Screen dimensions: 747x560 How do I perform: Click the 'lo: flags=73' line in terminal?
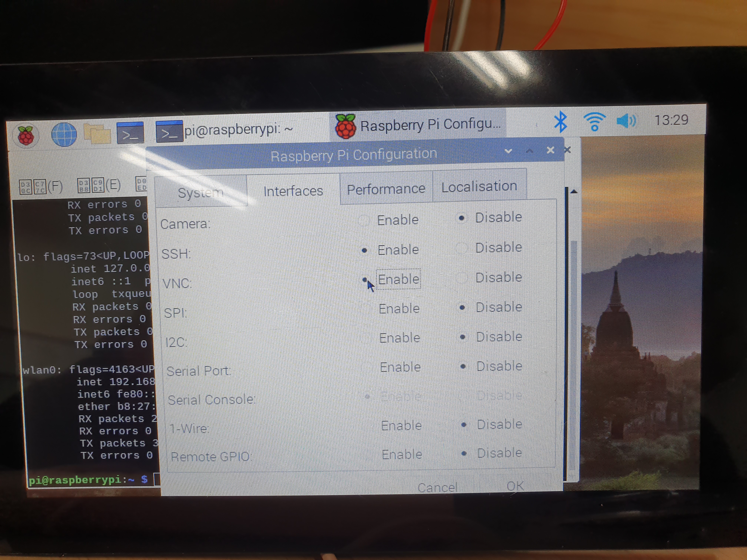pos(83,256)
